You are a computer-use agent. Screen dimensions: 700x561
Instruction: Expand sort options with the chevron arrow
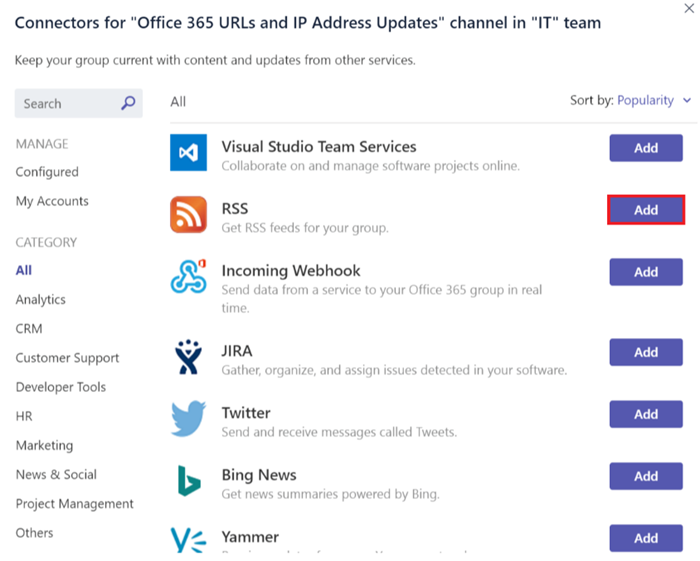(x=687, y=100)
